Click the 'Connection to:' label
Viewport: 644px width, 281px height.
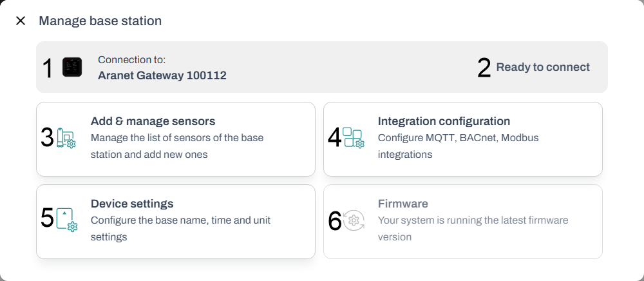click(131, 59)
